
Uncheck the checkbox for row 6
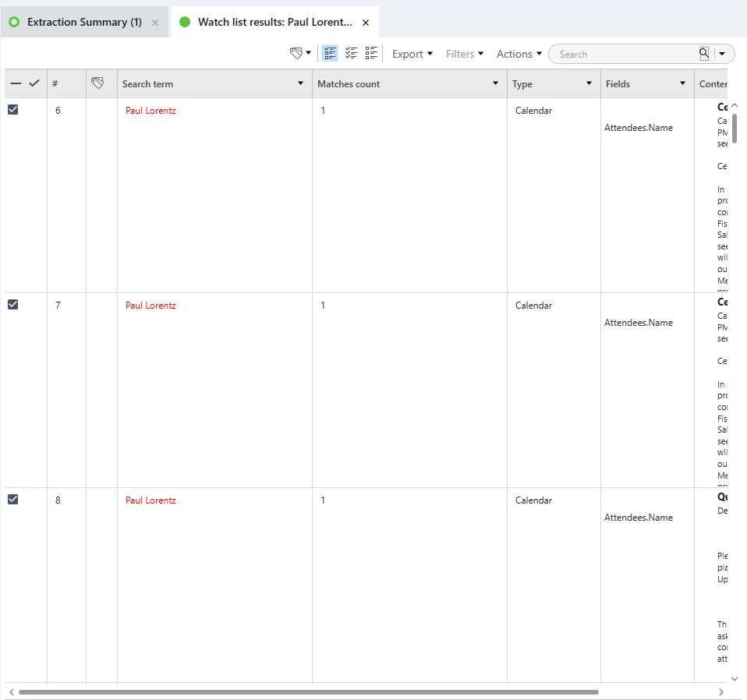(x=13, y=110)
